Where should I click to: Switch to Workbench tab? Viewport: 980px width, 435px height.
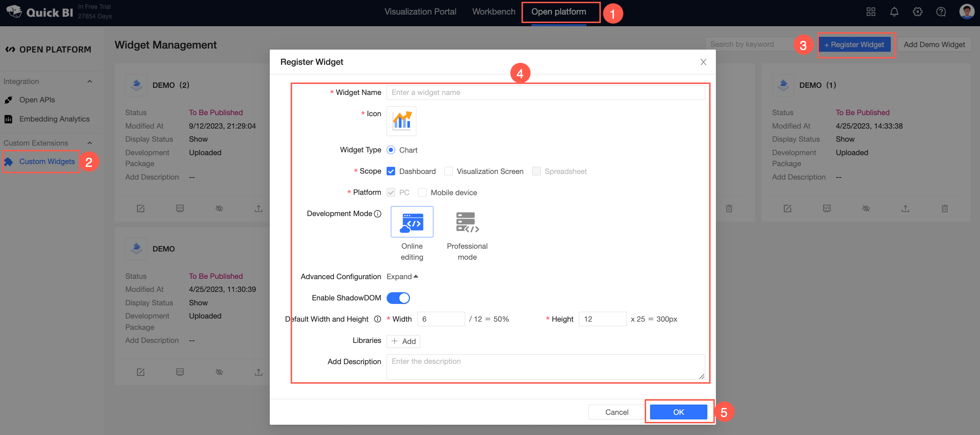494,12
